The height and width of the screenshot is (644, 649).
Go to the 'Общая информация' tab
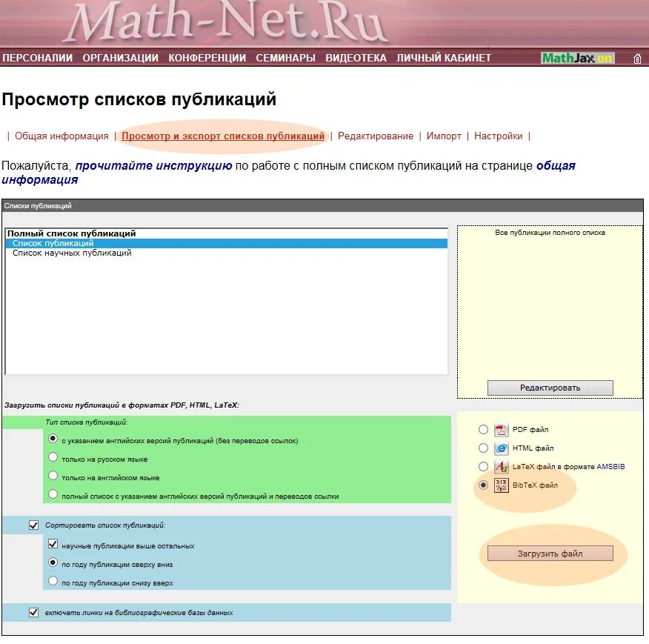pyautogui.click(x=61, y=136)
